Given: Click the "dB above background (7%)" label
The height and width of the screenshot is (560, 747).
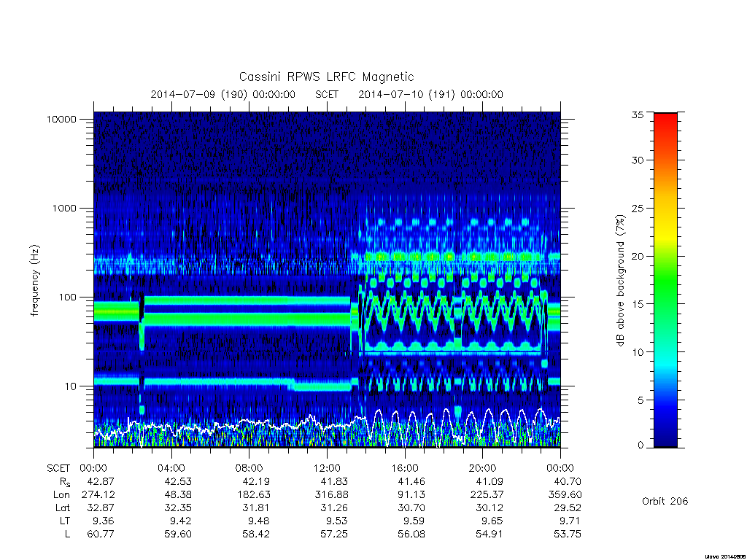Looking at the screenshot, I should [620, 280].
